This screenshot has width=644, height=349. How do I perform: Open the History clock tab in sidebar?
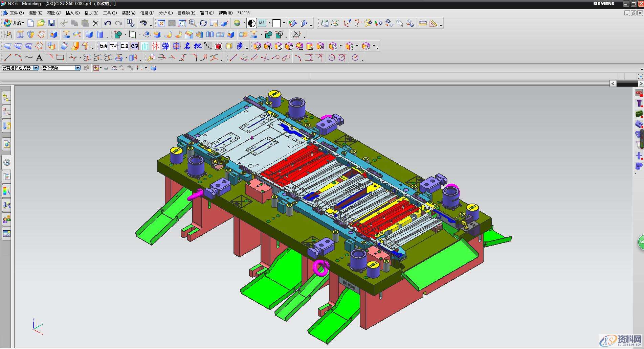6,163
